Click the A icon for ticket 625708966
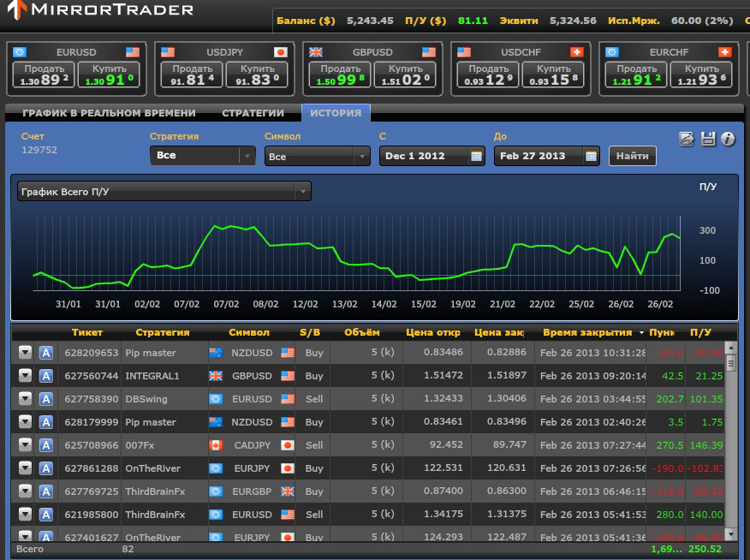The width and height of the screenshot is (750, 560). click(46, 445)
